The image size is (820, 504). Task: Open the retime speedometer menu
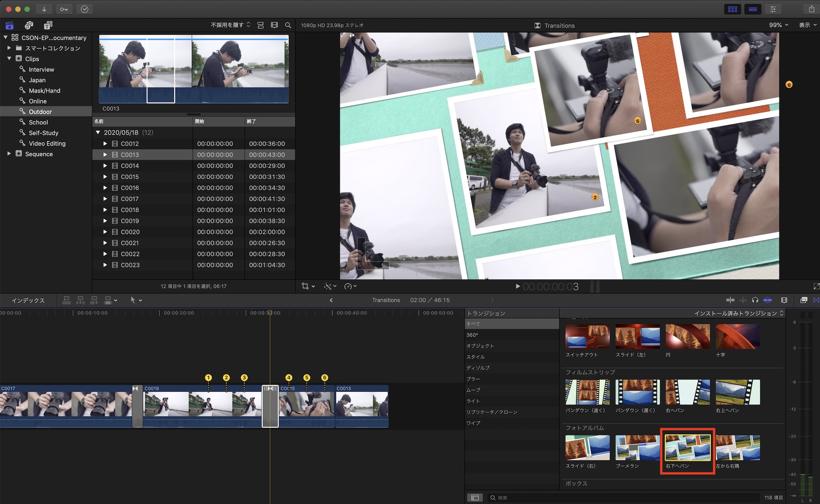(350, 286)
